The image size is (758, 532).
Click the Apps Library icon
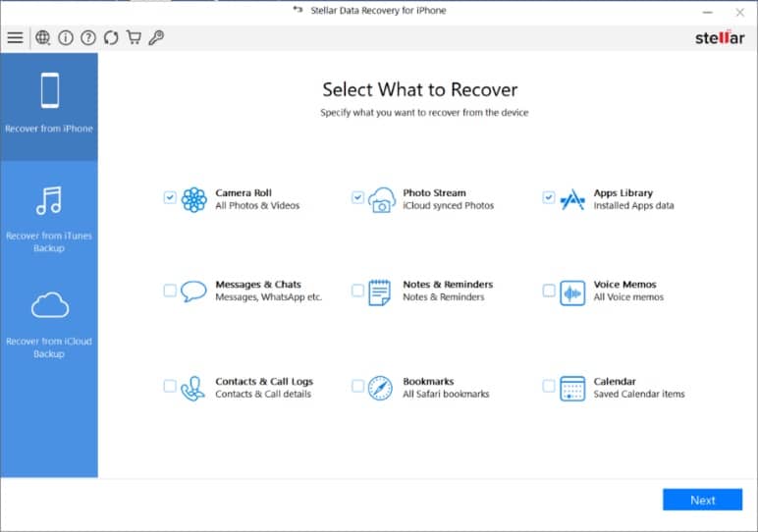click(572, 199)
